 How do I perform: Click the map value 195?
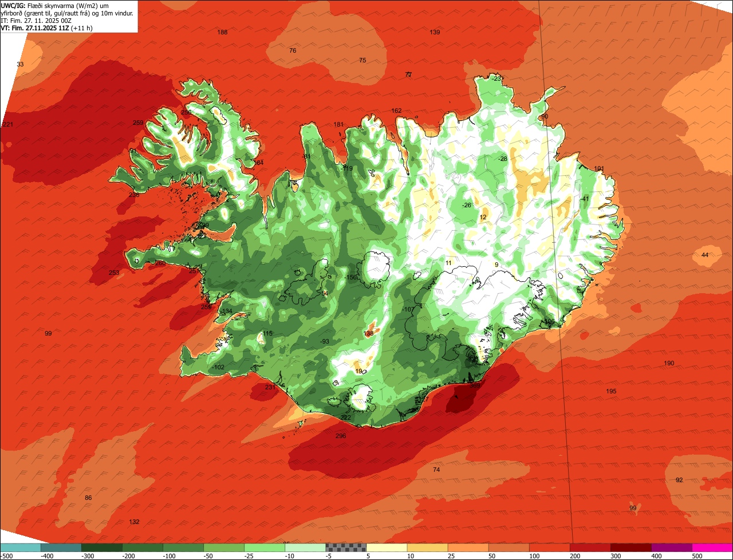pyautogui.click(x=611, y=391)
